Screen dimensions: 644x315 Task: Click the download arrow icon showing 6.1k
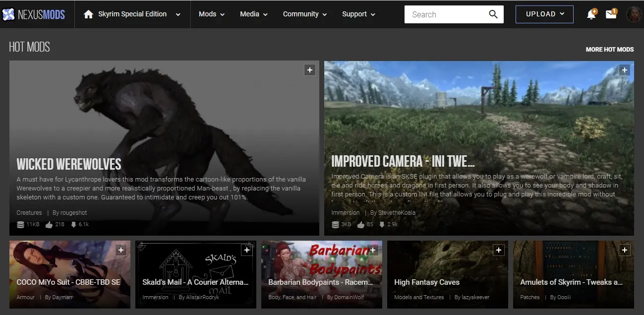(73, 225)
